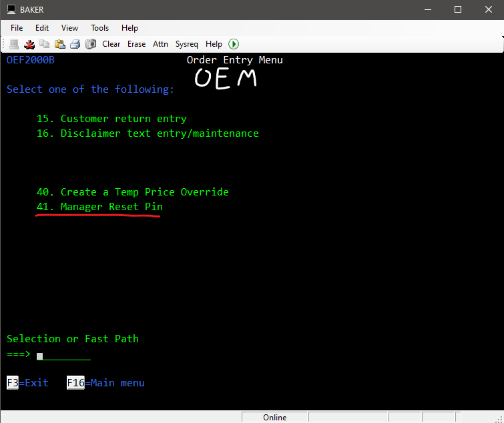Open the Edit menu
504x423 pixels.
[x=42, y=28]
